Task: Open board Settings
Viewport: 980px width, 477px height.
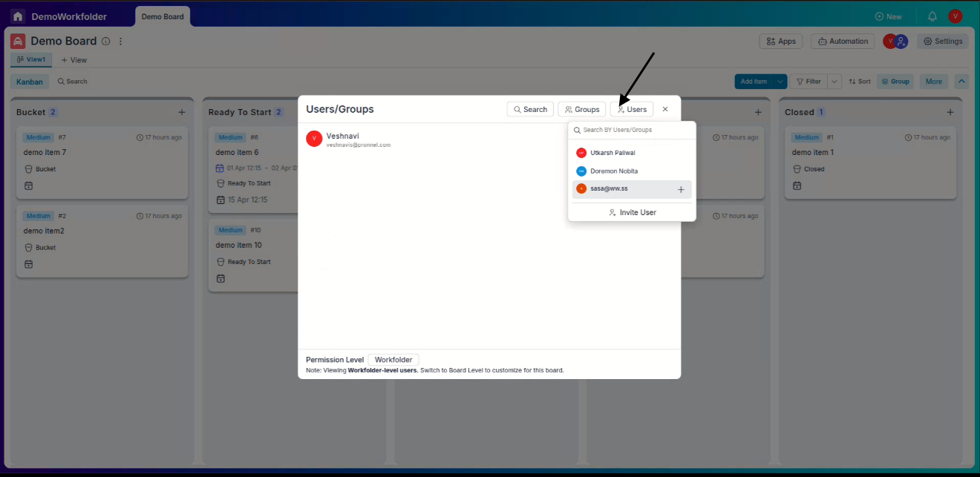Action: coord(943,42)
